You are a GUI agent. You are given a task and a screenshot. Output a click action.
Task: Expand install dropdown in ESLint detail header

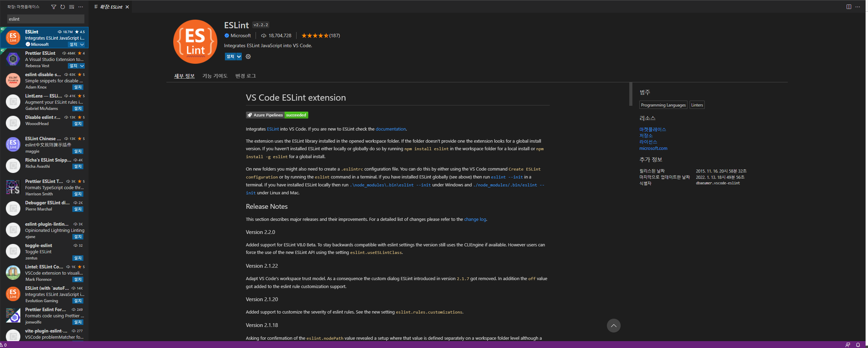239,57
